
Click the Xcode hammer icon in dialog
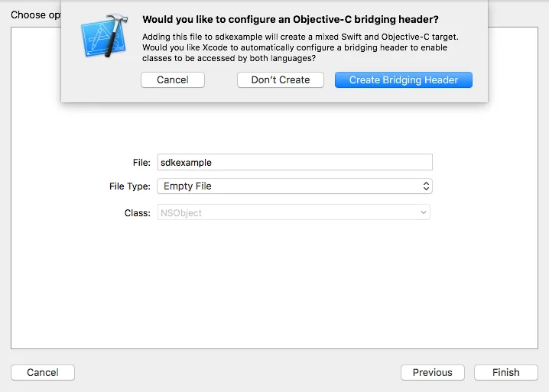click(x=104, y=36)
